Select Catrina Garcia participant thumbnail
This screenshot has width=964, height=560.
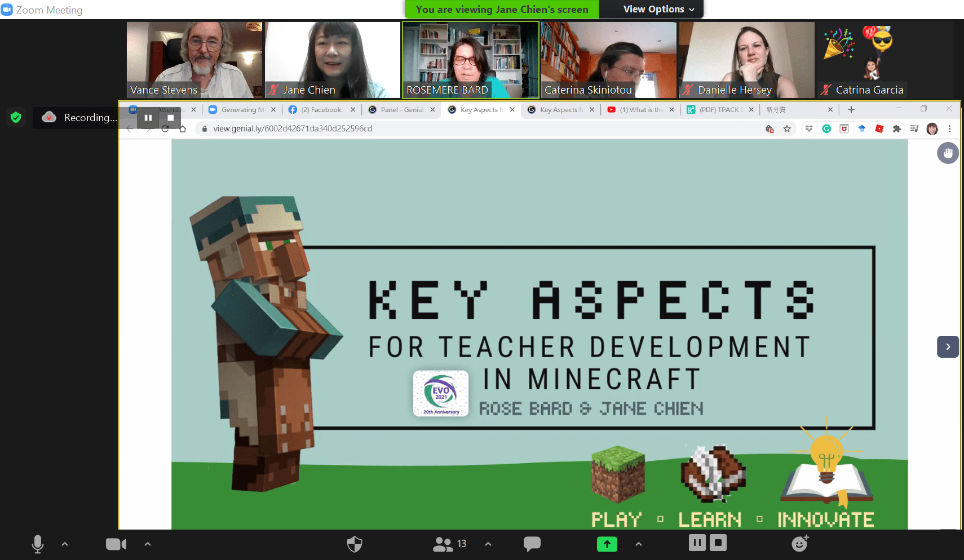[x=863, y=60]
